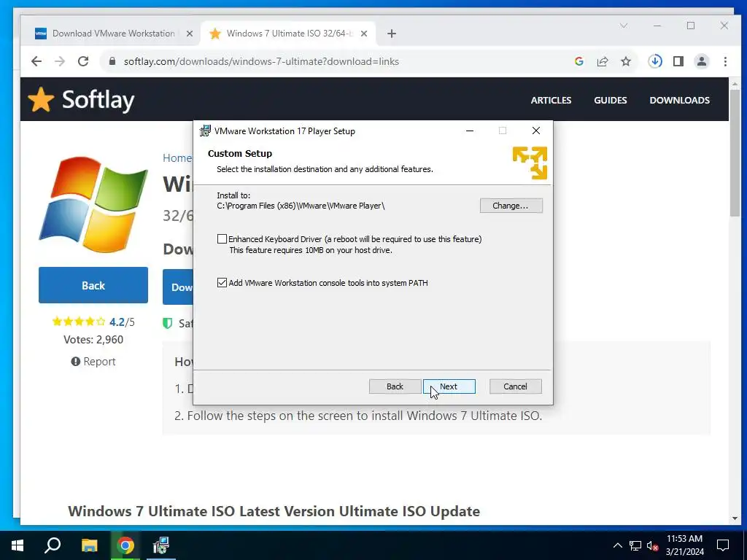This screenshot has height=560, width=747.
Task: Open File Explorer from taskbar
Action: tap(89, 545)
